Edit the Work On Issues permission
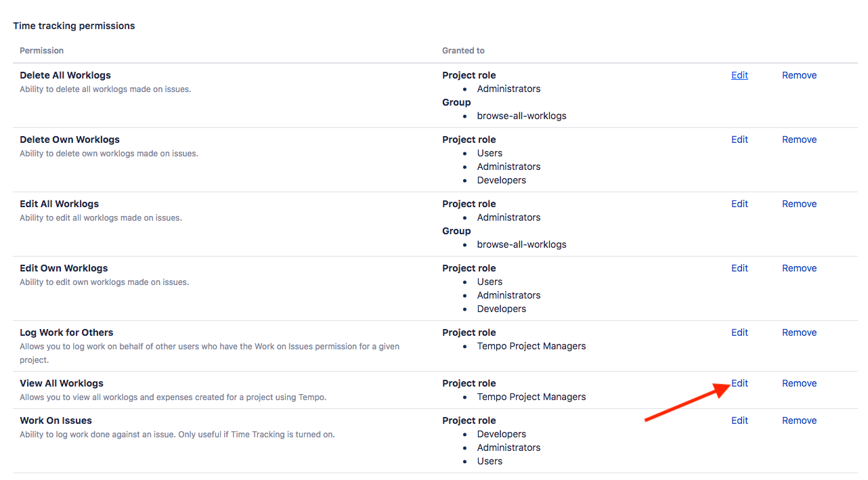The image size is (868, 480). tap(739, 420)
